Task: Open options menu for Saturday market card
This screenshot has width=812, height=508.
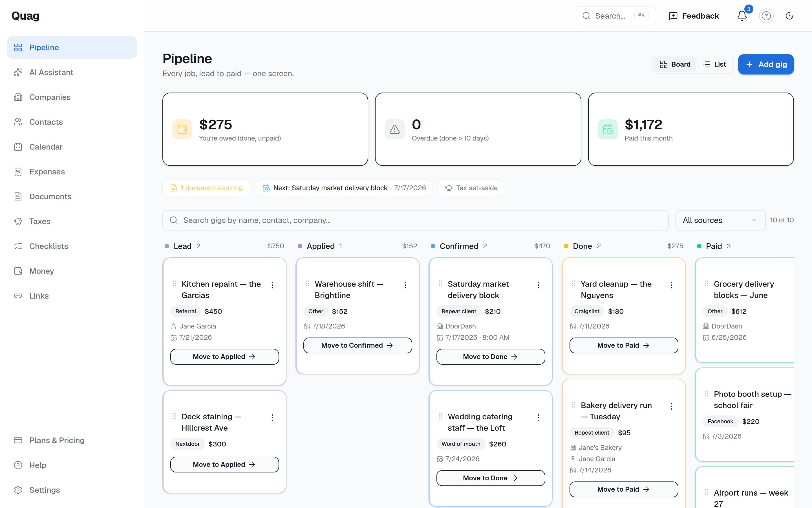Action: coord(539,285)
